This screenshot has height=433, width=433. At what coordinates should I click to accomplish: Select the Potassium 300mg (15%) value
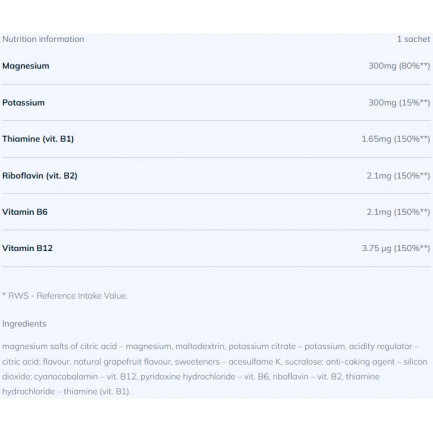(399, 103)
